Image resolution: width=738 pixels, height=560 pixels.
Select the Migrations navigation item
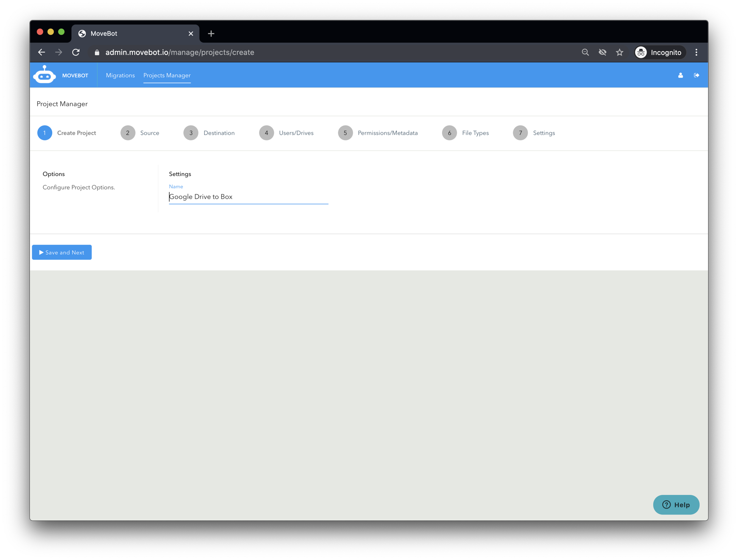pos(120,75)
